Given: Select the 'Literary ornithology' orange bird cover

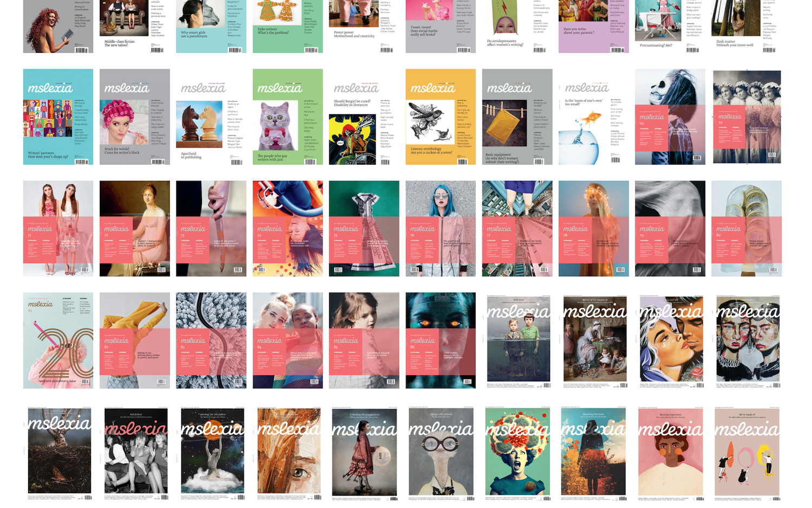Looking at the screenshot, I should pyautogui.click(x=441, y=116).
